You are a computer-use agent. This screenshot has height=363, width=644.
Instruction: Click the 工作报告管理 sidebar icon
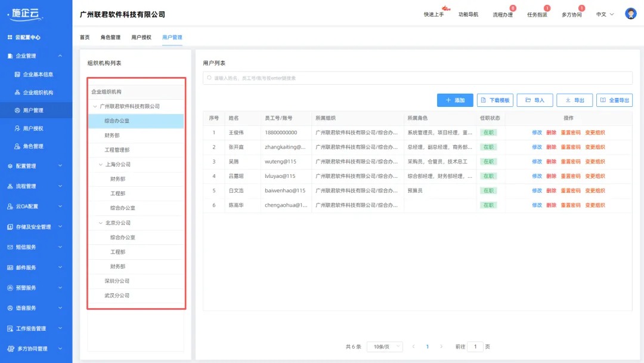point(10,328)
